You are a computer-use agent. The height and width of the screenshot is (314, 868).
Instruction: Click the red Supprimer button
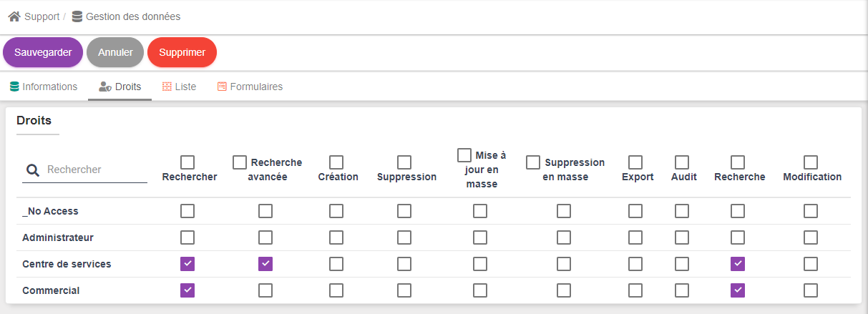[182, 52]
